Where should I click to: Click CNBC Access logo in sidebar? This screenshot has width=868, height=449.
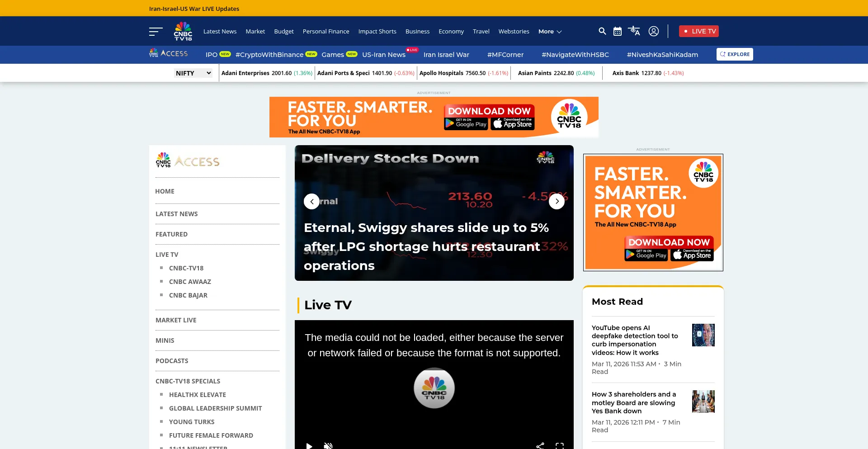[x=188, y=160]
